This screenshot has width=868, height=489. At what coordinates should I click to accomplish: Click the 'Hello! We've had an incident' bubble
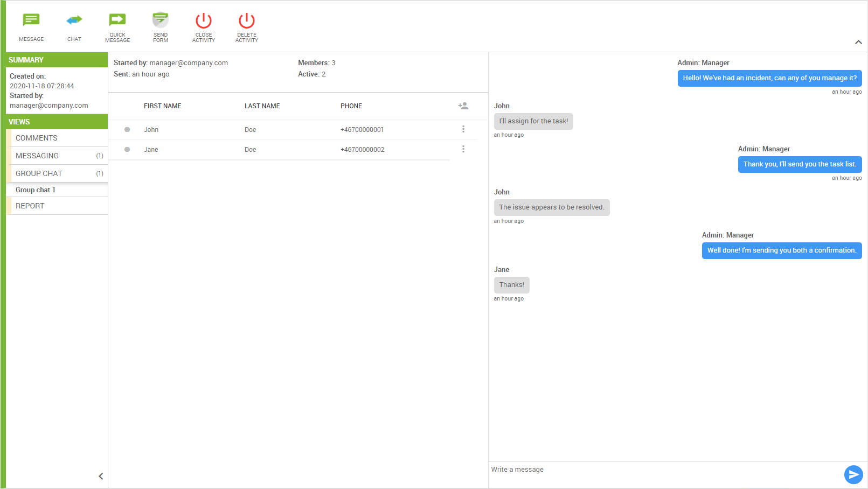click(770, 78)
